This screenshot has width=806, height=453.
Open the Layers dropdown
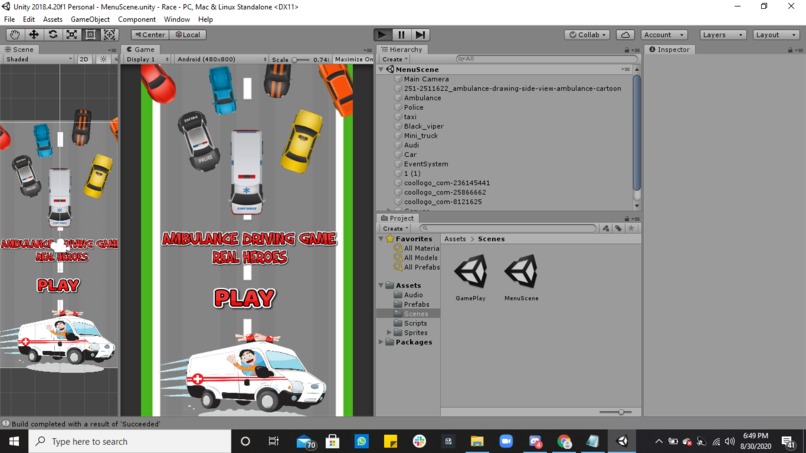tap(722, 34)
